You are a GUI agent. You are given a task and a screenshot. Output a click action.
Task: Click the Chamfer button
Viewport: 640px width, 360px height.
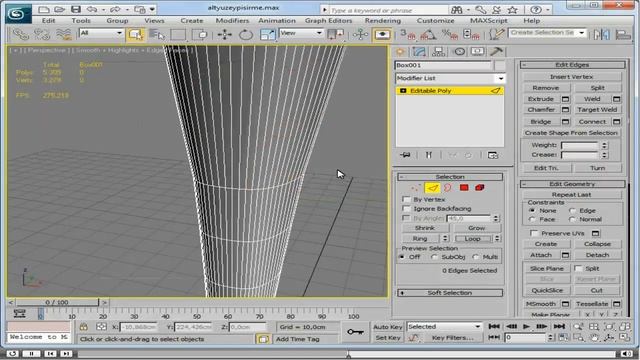click(x=541, y=110)
